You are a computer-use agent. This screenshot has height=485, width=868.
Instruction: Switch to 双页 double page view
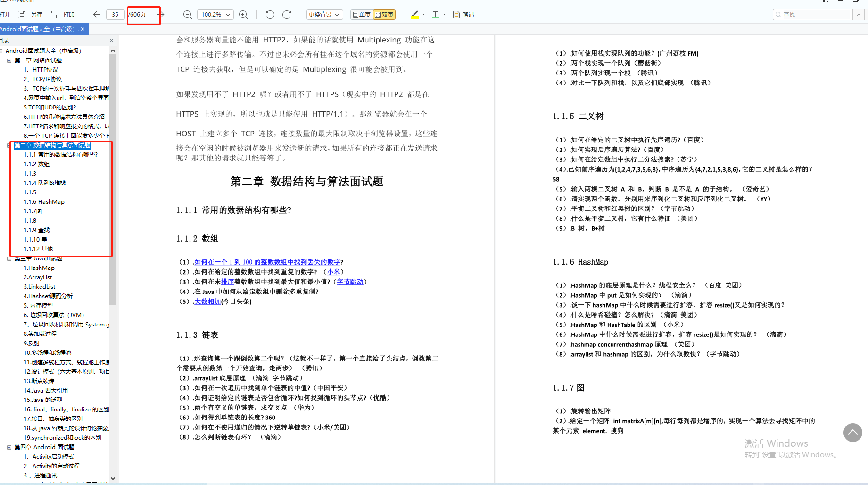click(384, 15)
